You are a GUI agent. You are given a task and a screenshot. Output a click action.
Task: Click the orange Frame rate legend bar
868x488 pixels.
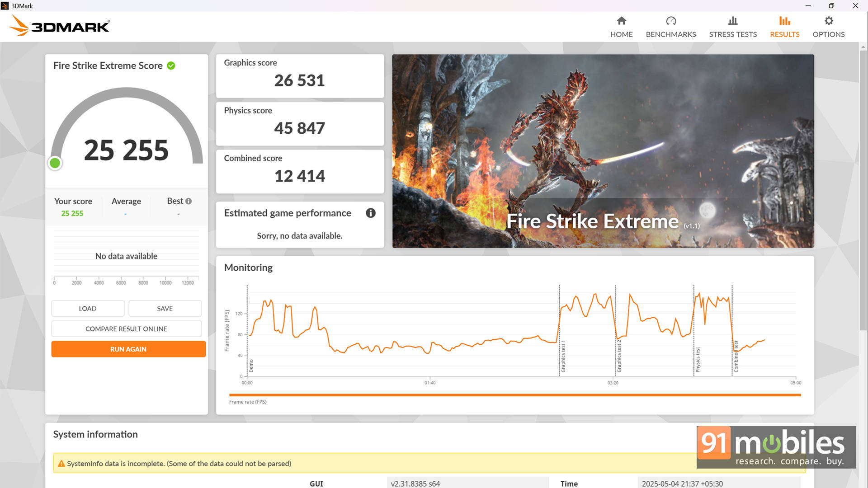515,395
